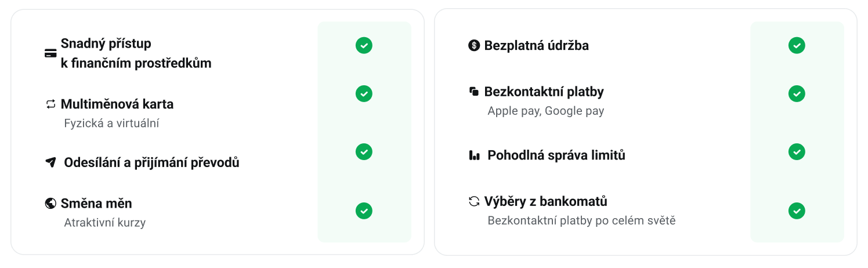Image resolution: width=868 pixels, height=268 pixels.
Task: Click the dollar coin icon beside Bezplatná údržba
Action: pos(474,45)
